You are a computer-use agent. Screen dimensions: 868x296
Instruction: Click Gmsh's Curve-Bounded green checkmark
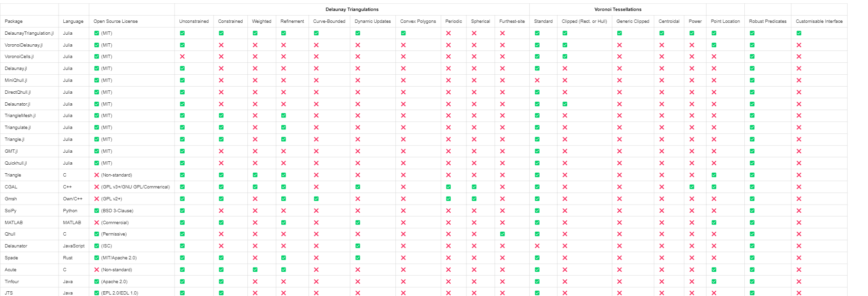tap(316, 199)
